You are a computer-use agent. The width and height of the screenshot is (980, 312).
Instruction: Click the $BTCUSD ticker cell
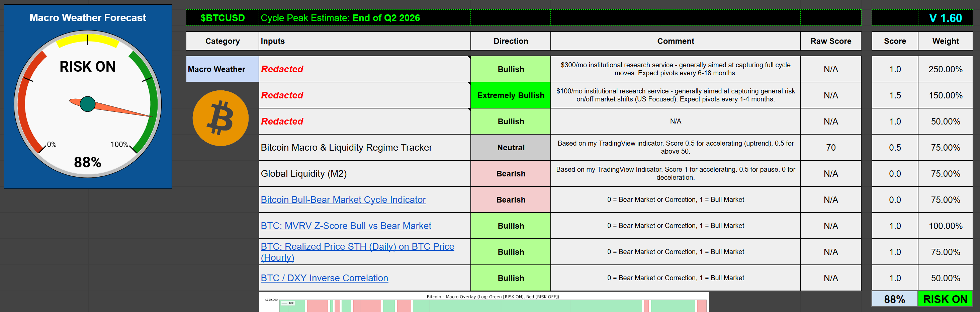click(x=222, y=18)
